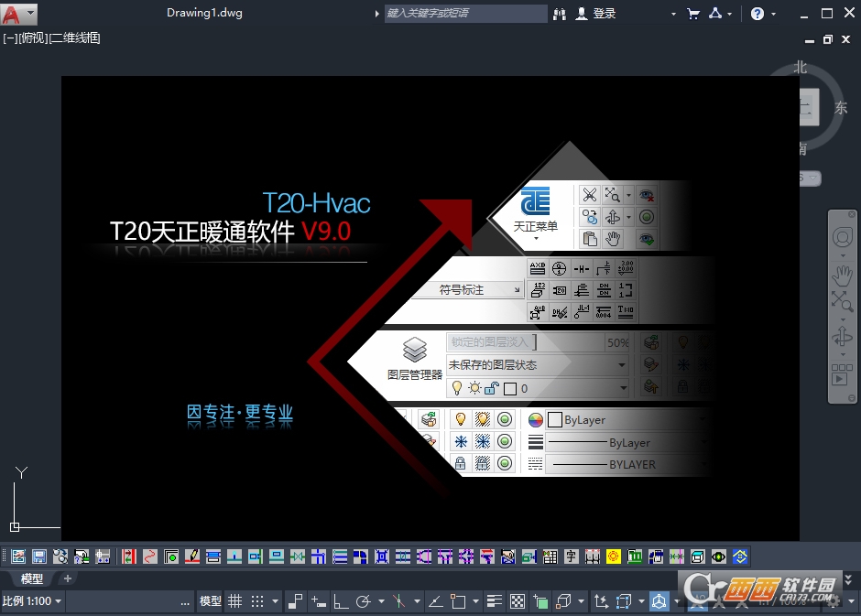Open the 俯视 view controls menu

pos(34,38)
